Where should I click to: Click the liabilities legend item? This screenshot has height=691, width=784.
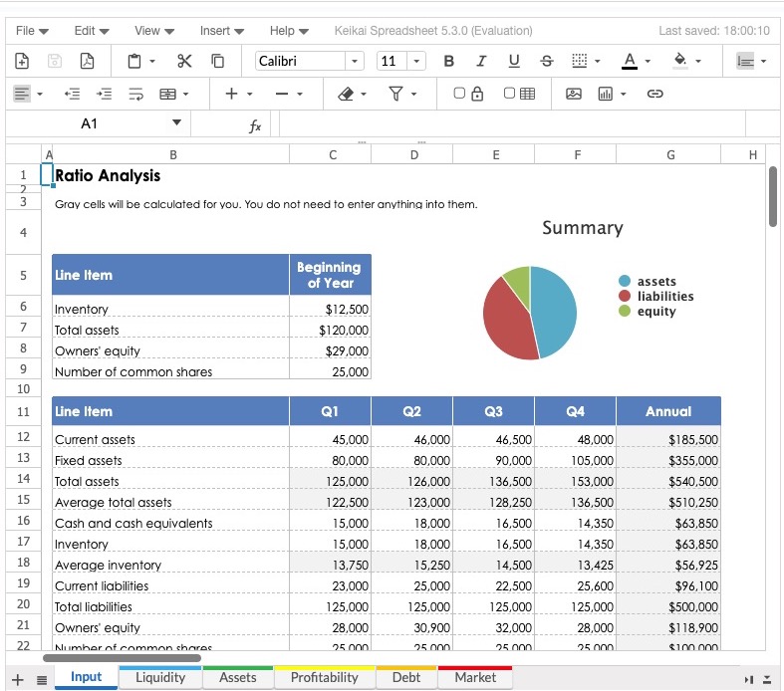(x=656, y=297)
